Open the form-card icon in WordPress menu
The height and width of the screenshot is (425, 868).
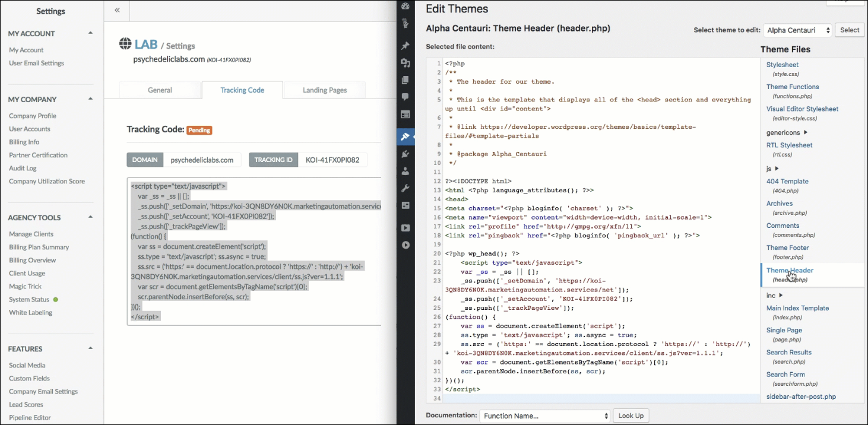tap(406, 115)
